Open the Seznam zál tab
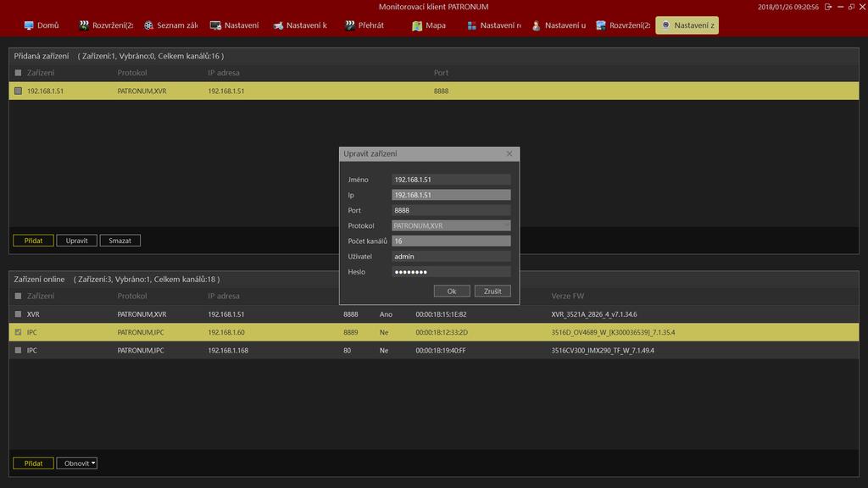 tap(170, 25)
